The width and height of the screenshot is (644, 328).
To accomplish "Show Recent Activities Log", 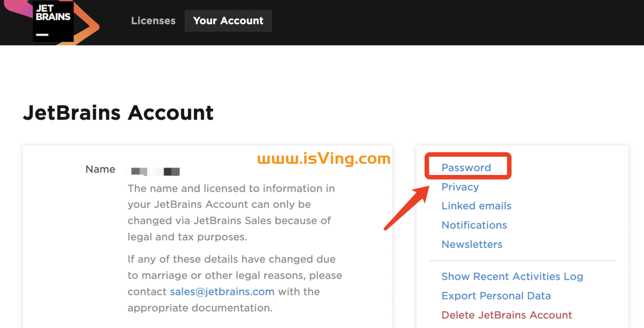I will pyautogui.click(x=512, y=276).
